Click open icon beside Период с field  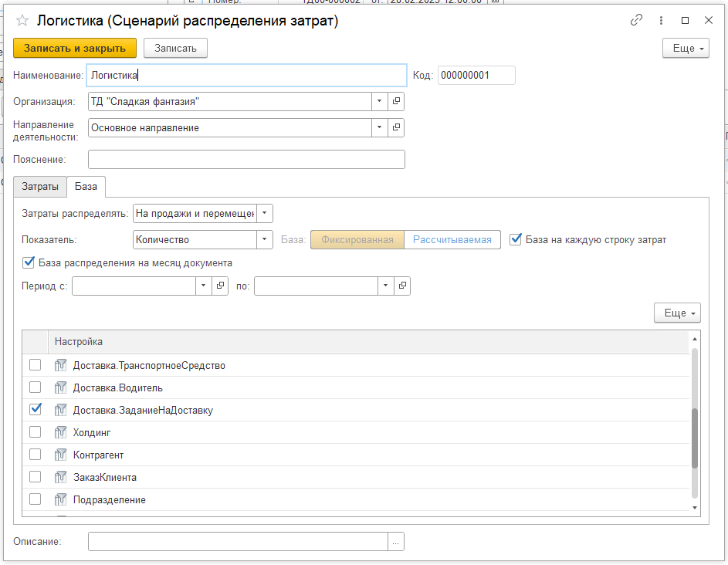pyautogui.click(x=220, y=286)
